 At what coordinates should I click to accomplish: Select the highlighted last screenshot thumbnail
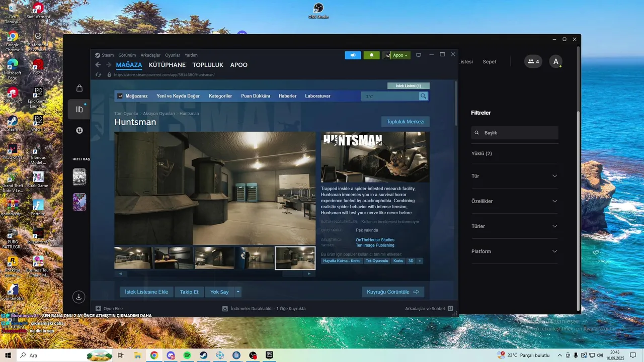295,258
